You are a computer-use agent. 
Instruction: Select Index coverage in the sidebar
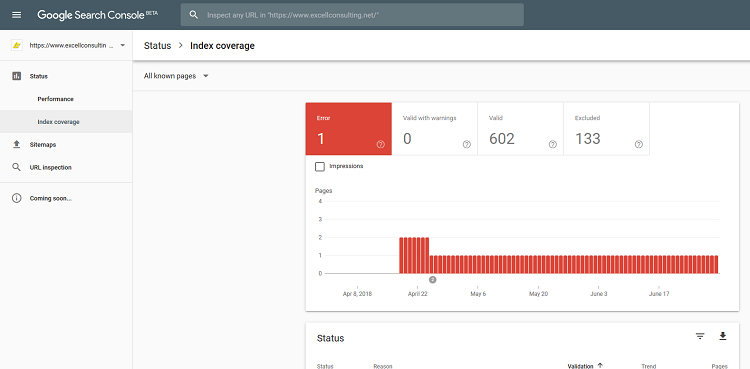[x=66, y=122]
